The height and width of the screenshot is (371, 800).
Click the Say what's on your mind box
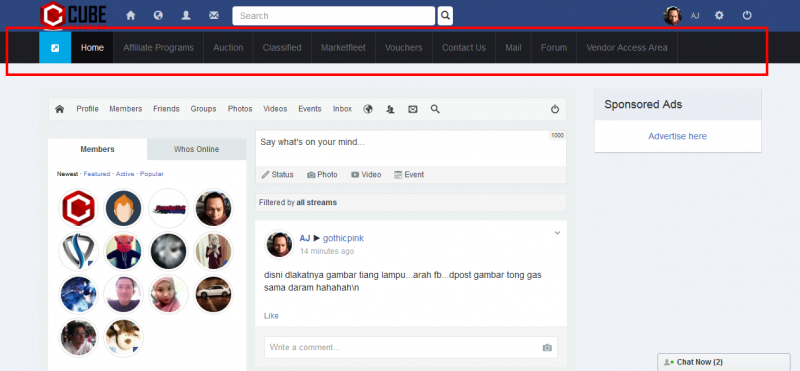click(x=411, y=148)
